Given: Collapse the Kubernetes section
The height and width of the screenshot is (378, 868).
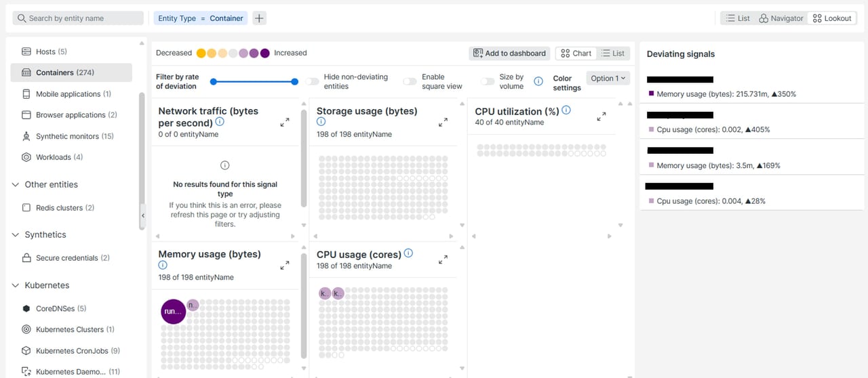Looking at the screenshot, I should [x=16, y=285].
